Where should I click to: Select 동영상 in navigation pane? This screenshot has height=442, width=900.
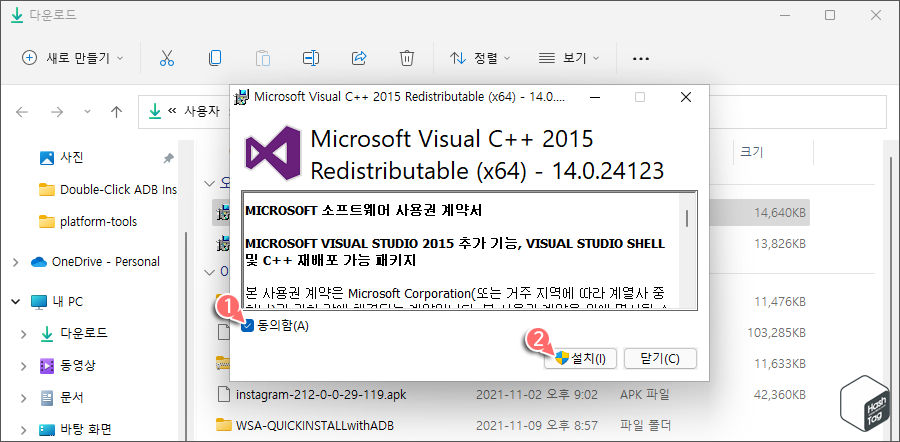click(76, 366)
